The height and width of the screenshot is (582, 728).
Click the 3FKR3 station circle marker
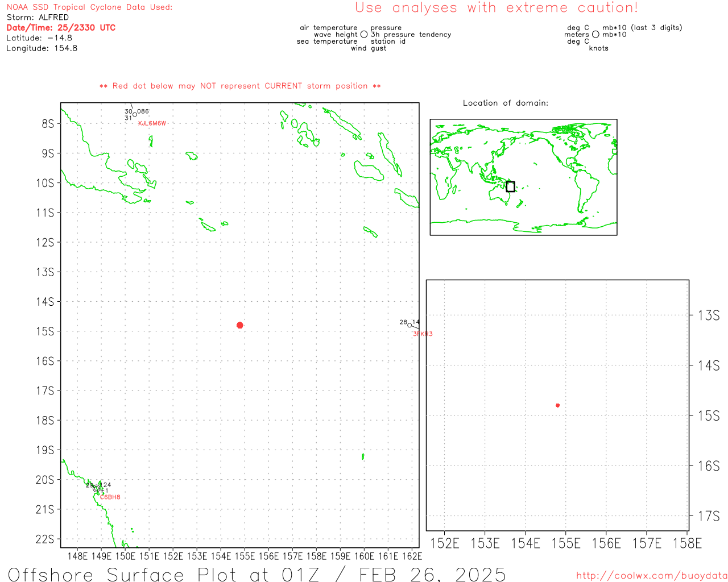pyautogui.click(x=409, y=325)
